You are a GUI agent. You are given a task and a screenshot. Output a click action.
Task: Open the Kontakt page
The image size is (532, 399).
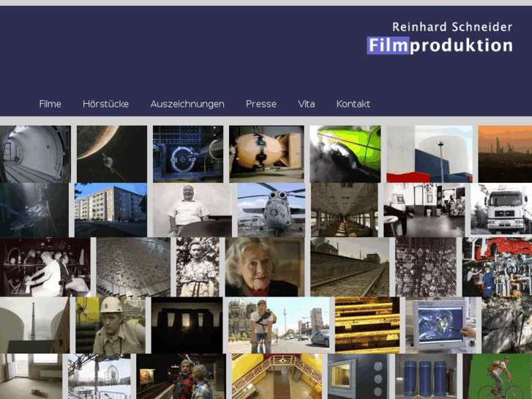click(x=353, y=104)
